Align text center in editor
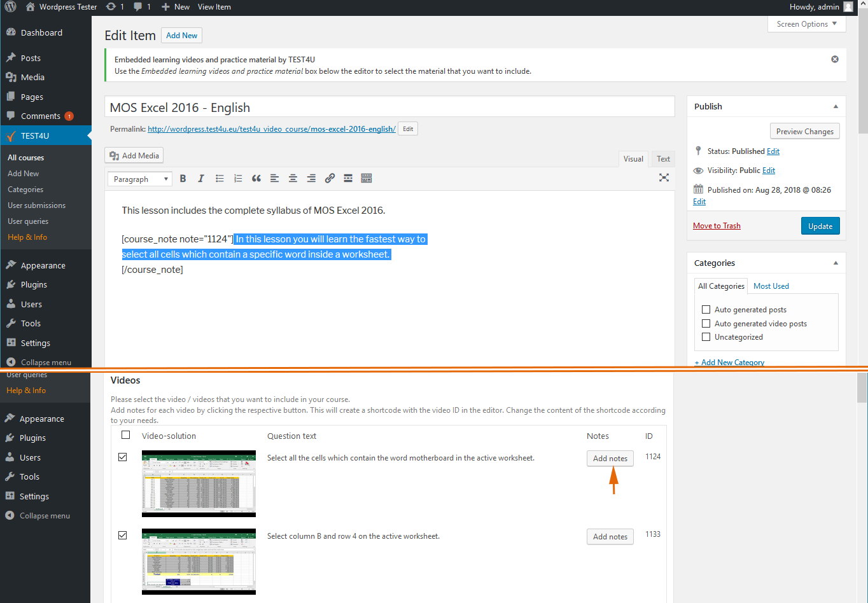 [293, 179]
